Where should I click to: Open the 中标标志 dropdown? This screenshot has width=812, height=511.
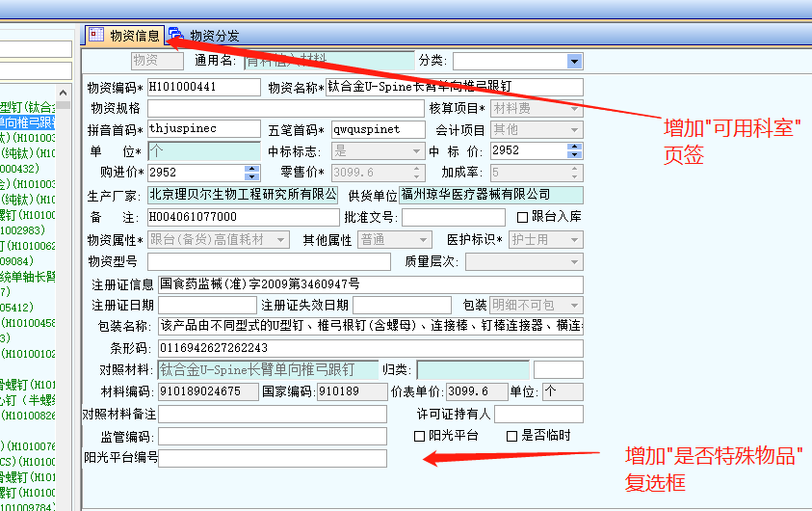point(417,151)
